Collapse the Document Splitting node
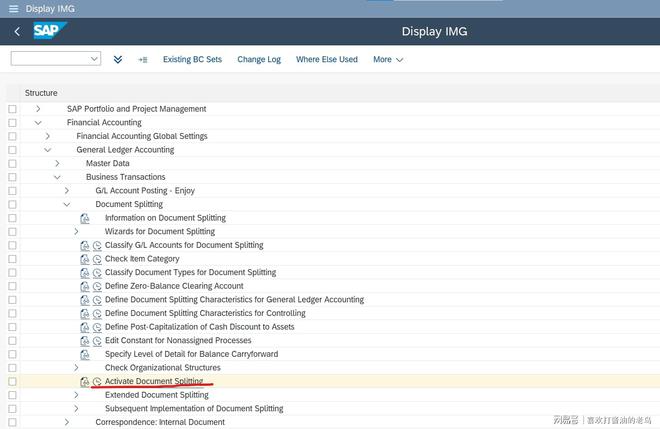The image size is (660, 429). [67, 204]
